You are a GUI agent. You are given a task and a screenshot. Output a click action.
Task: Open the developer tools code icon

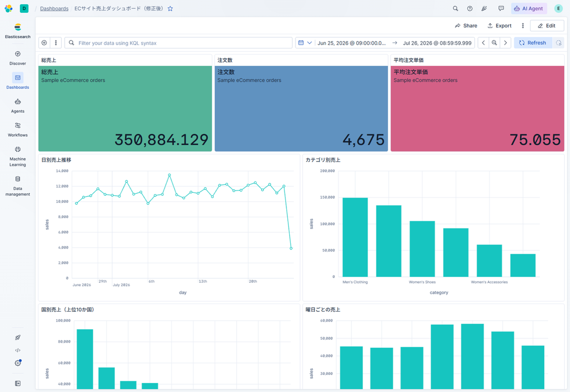coord(18,350)
